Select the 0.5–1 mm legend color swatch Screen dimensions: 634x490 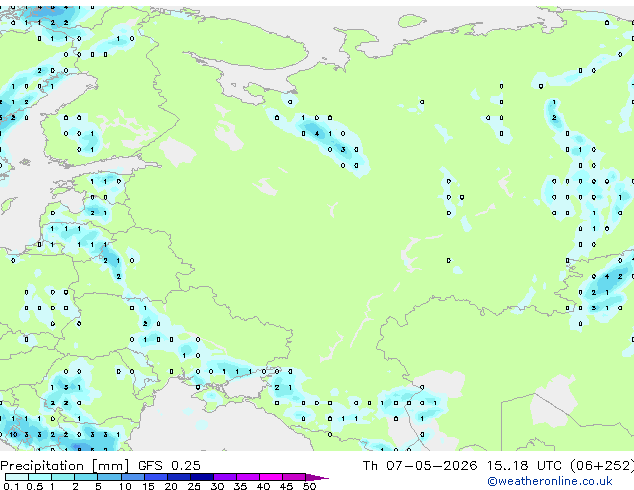40,477
